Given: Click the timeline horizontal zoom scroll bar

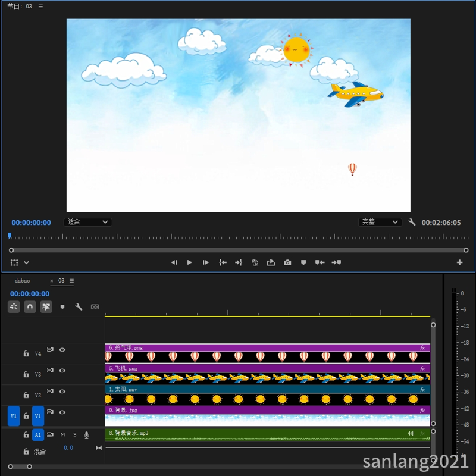Looking at the screenshot, I should [20, 466].
